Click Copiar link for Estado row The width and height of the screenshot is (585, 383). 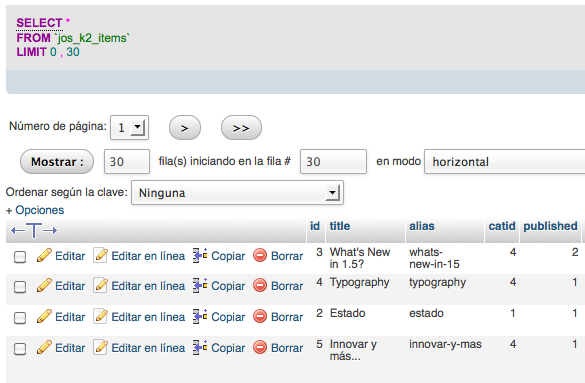(228, 317)
